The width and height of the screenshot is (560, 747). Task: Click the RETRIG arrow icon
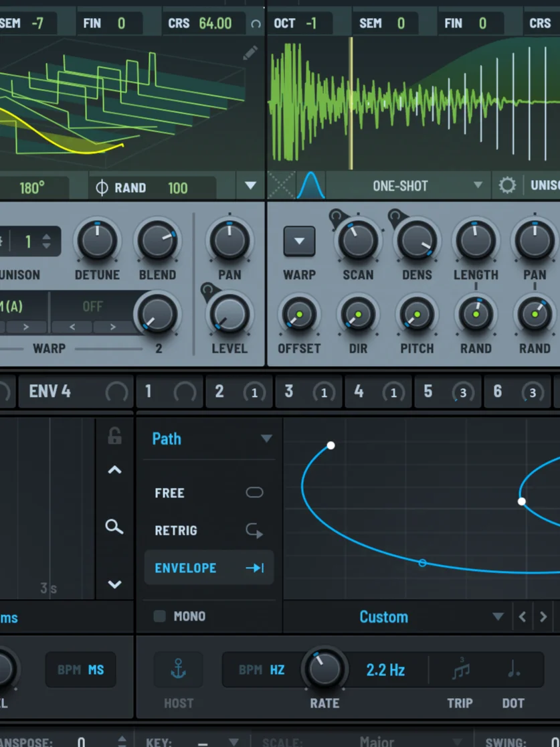click(254, 530)
